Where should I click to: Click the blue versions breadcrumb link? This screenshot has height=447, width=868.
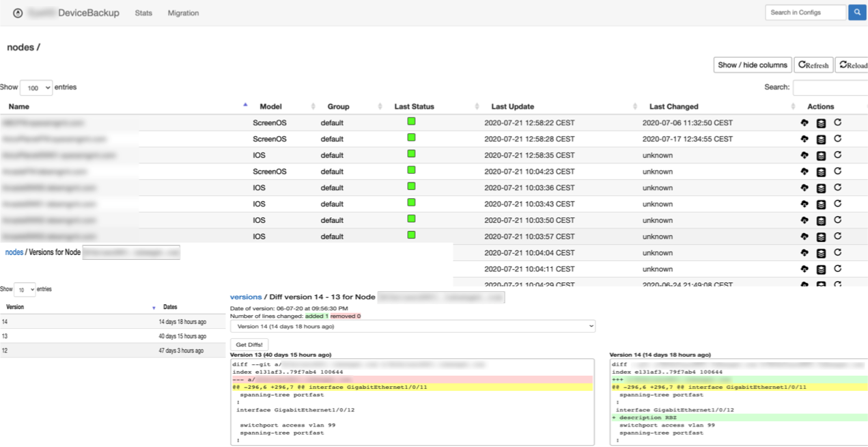pyautogui.click(x=245, y=297)
